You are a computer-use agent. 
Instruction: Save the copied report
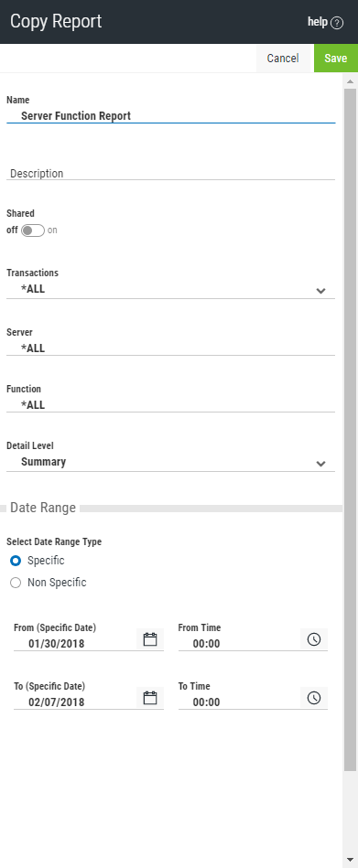[336, 59]
